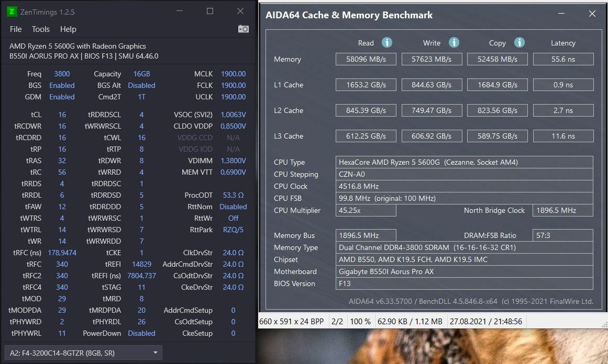Click the tRAS value 32
This screenshot has width=608, height=364.
62,161
